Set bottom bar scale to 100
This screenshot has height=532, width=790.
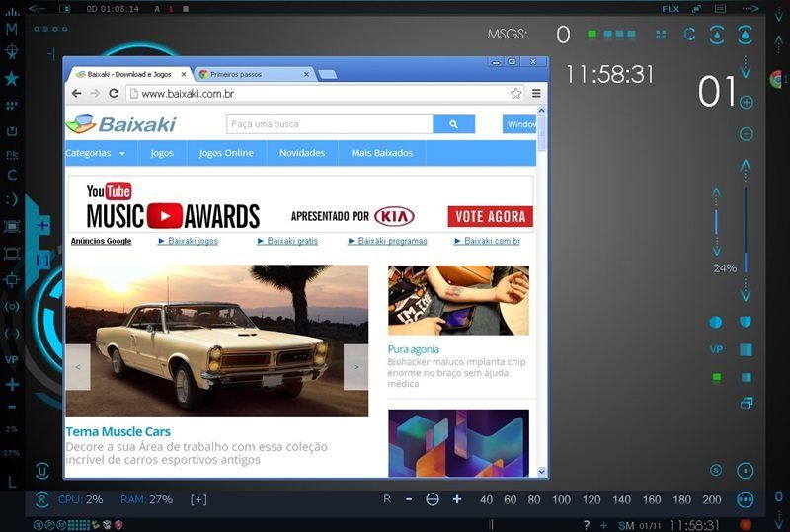tap(561, 499)
